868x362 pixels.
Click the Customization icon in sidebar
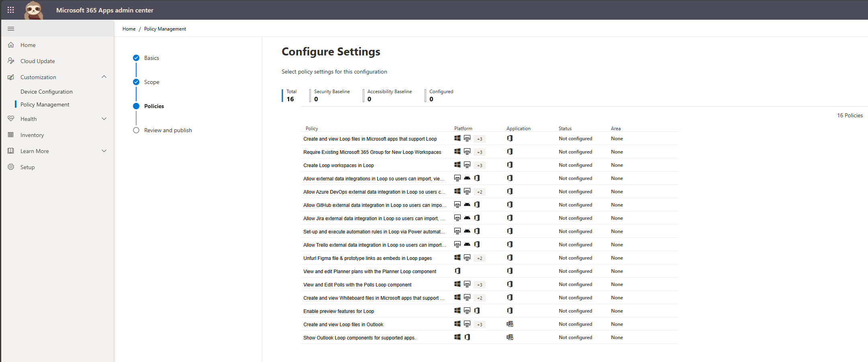click(x=11, y=77)
